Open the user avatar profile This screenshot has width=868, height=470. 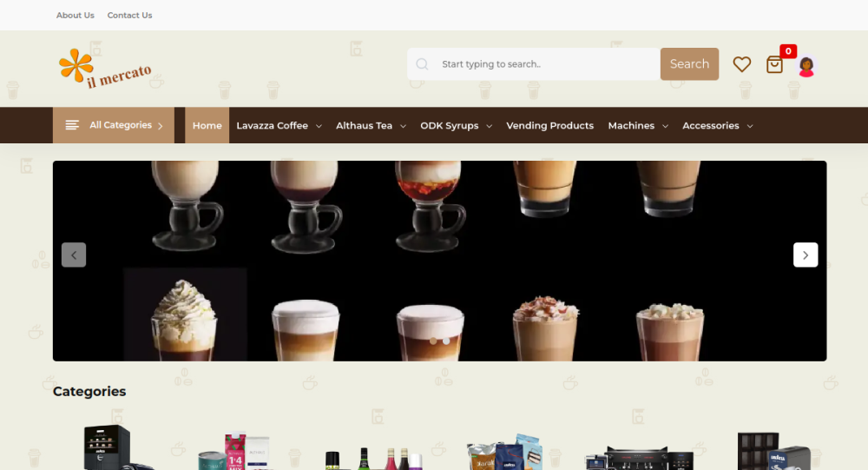pos(806,67)
